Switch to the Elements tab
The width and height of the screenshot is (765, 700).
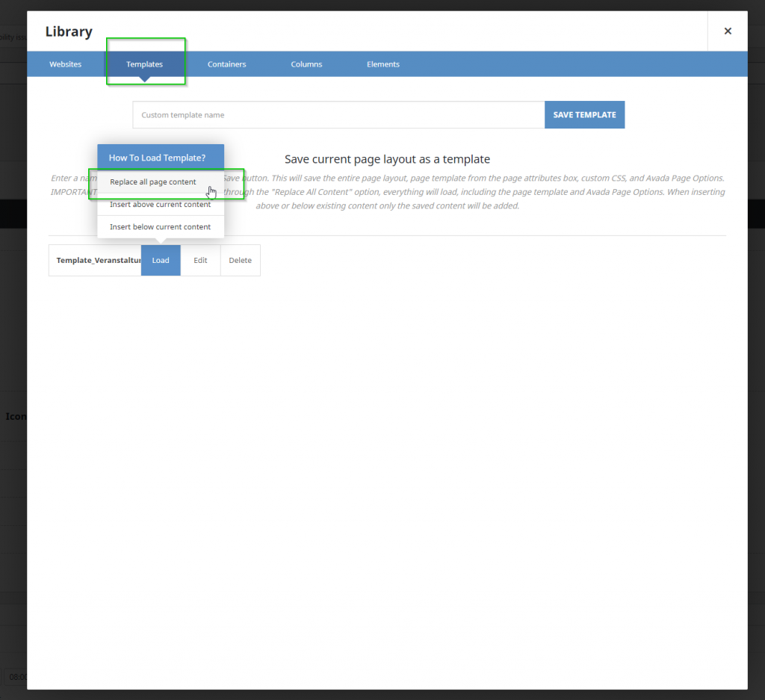click(x=382, y=64)
